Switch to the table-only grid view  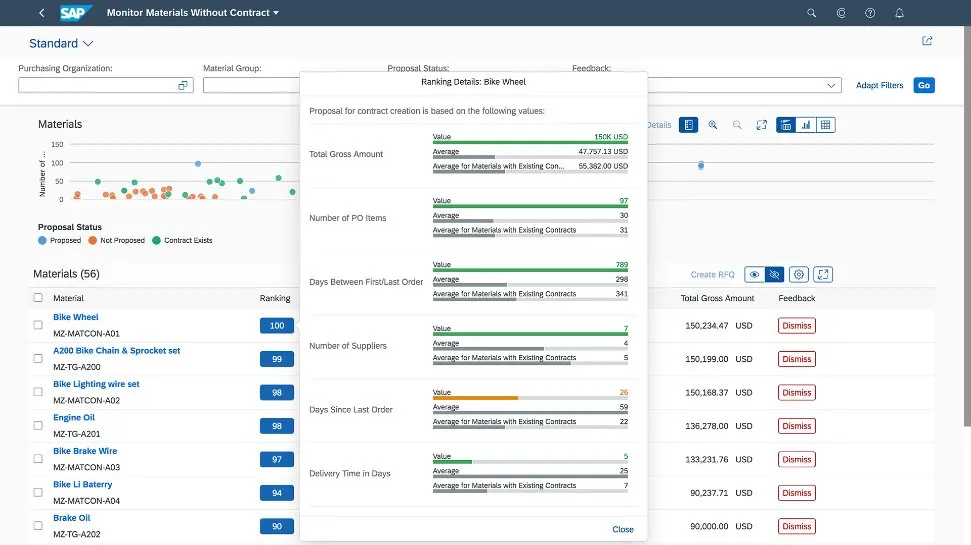tap(825, 125)
